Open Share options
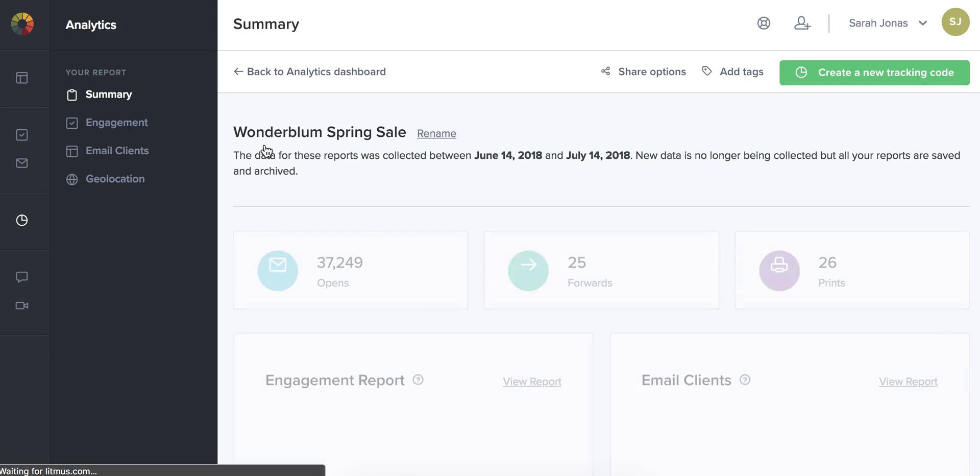The width and height of the screenshot is (980, 476). [643, 72]
